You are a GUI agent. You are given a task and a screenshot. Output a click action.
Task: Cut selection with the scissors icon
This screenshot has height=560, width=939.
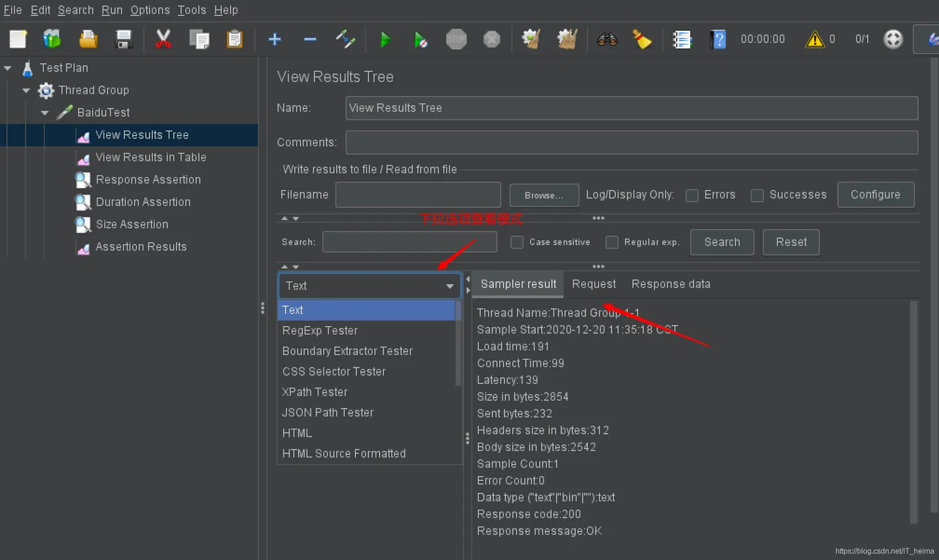point(163,39)
